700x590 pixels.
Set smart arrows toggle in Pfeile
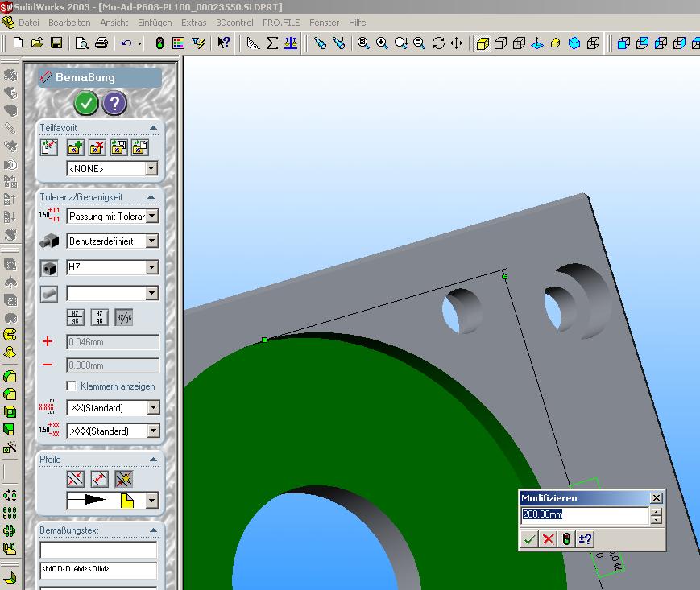[124, 479]
